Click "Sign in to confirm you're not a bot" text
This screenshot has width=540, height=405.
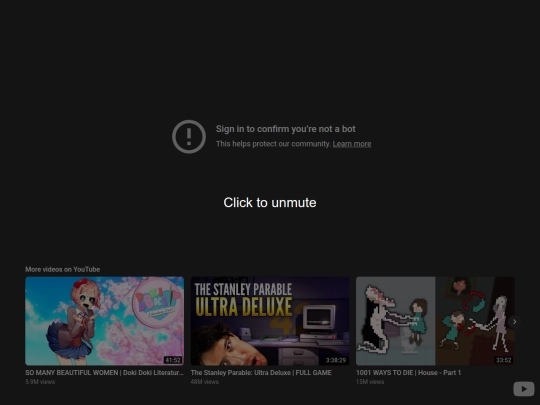[x=285, y=129]
